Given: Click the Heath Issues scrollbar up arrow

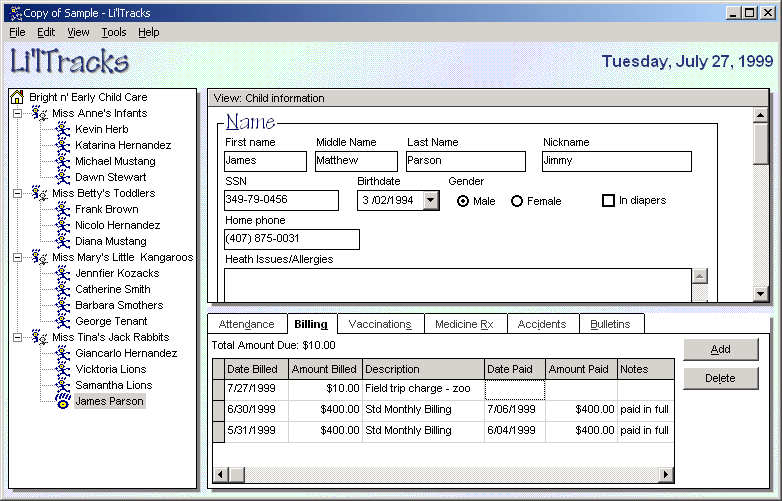Looking at the screenshot, I should click(x=700, y=276).
